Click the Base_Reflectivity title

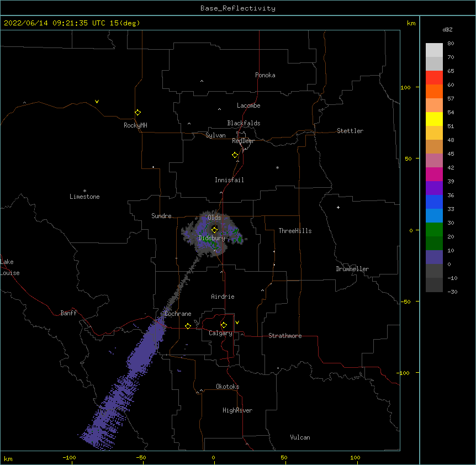click(238, 8)
